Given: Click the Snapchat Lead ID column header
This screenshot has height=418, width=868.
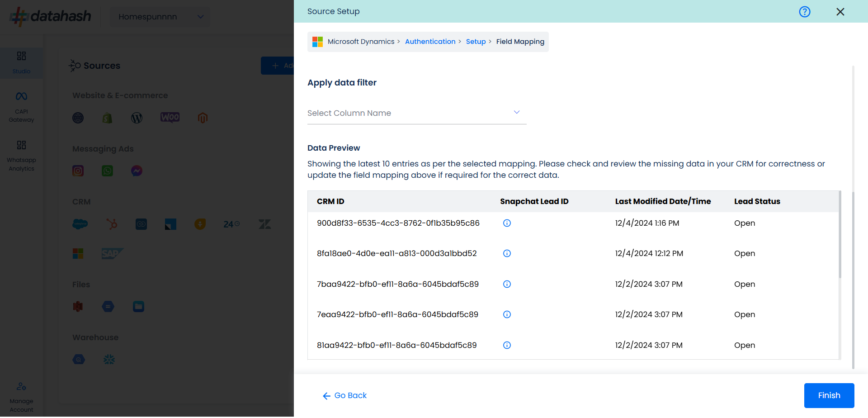Looking at the screenshot, I should click(534, 202).
